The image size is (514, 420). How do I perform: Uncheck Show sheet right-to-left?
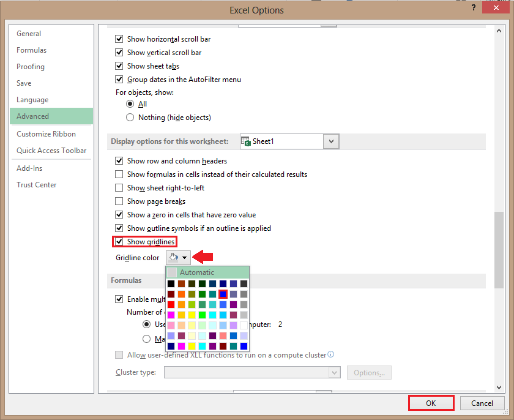tap(119, 187)
